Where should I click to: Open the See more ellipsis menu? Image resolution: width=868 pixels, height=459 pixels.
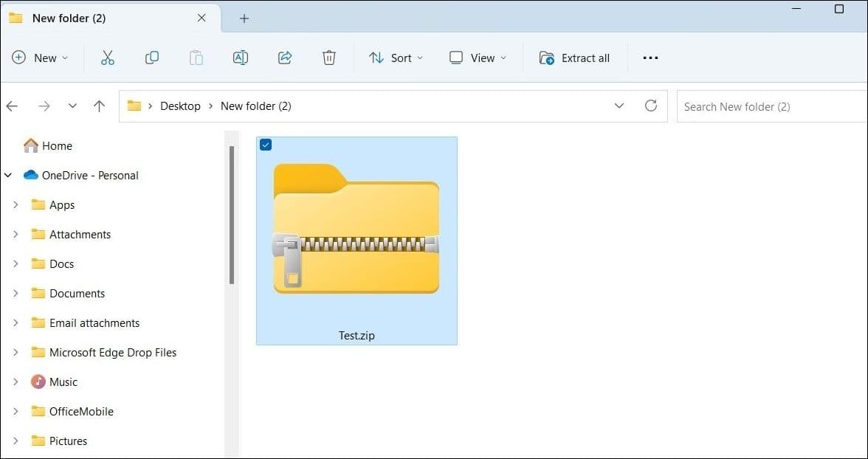650,58
